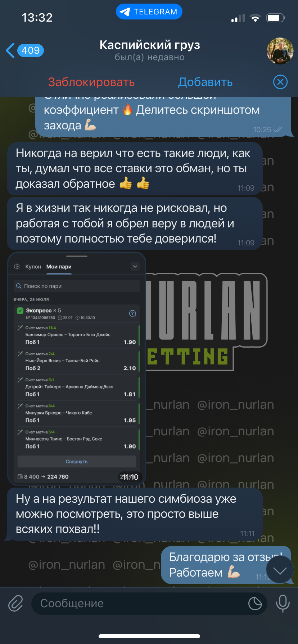Tap the Добавить contact button

point(205,82)
